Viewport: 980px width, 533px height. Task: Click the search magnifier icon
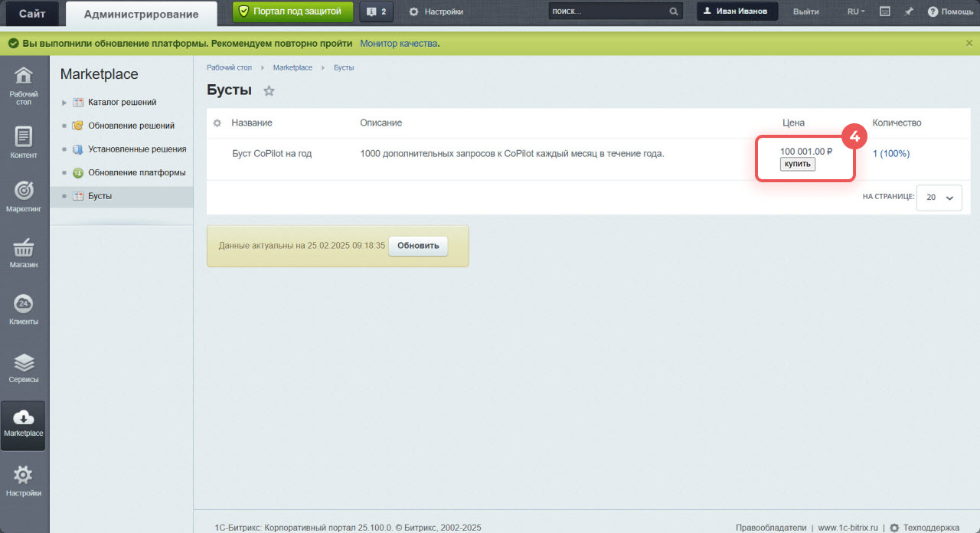coord(674,11)
